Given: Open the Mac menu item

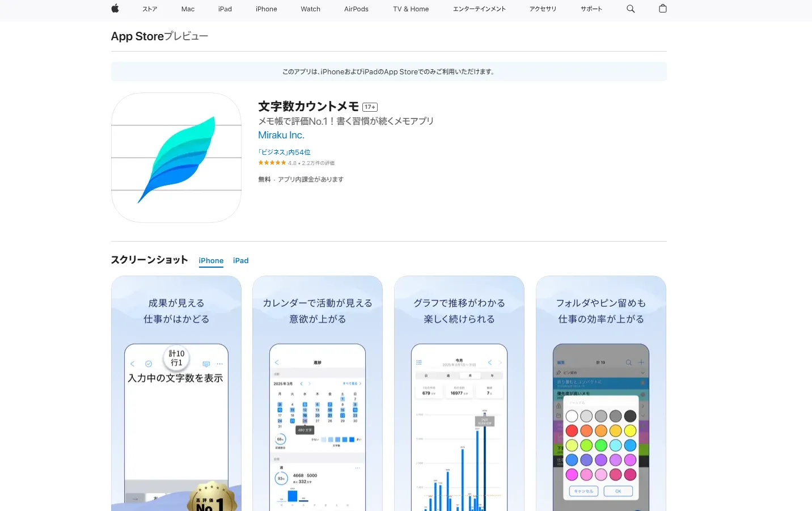Looking at the screenshot, I should click(x=188, y=9).
